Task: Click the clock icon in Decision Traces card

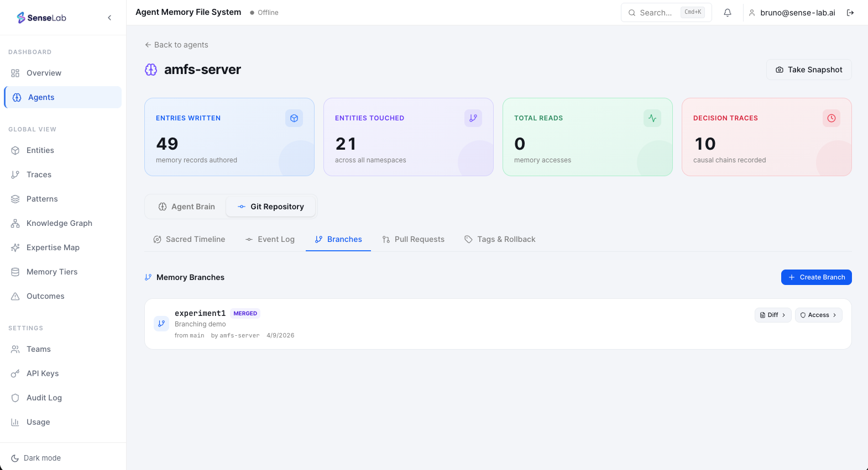Action: pyautogui.click(x=832, y=118)
